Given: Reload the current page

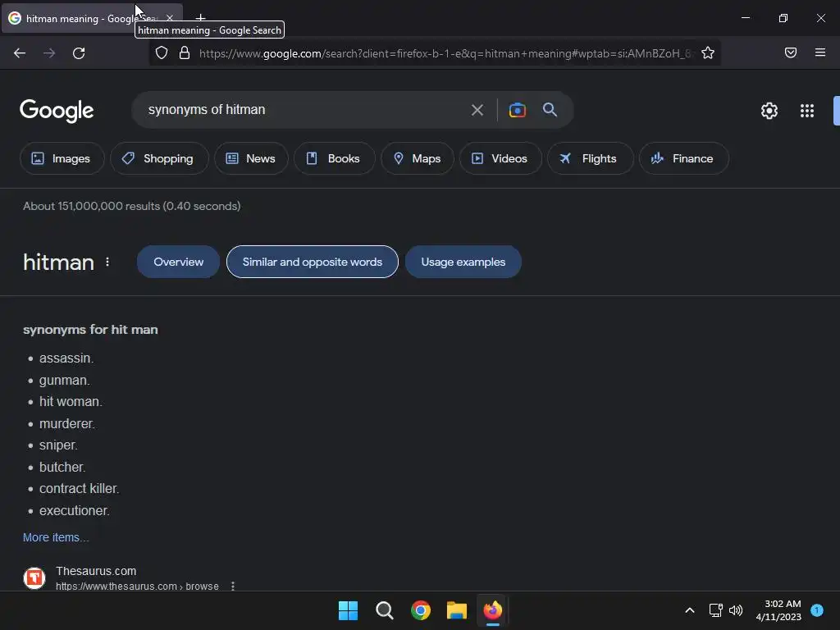Looking at the screenshot, I should 79,53.
